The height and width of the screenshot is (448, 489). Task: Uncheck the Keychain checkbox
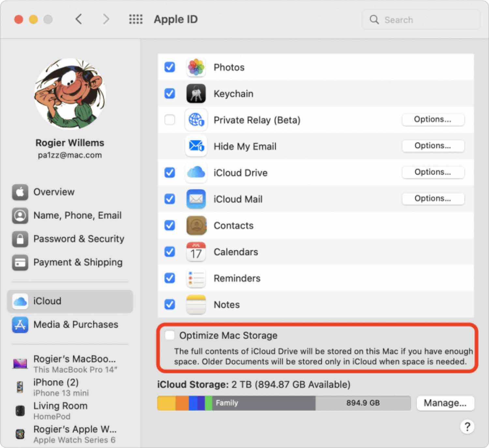(x=170, y=94)
